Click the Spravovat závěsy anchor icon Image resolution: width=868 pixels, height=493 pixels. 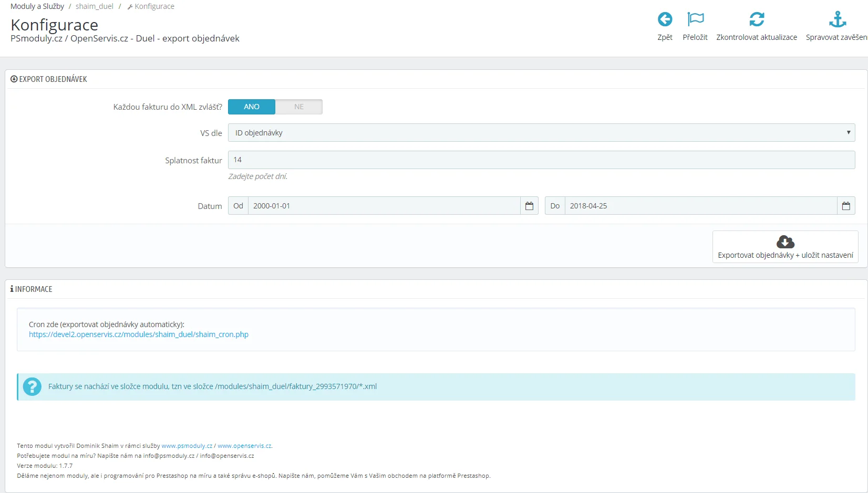click(837, 19)
